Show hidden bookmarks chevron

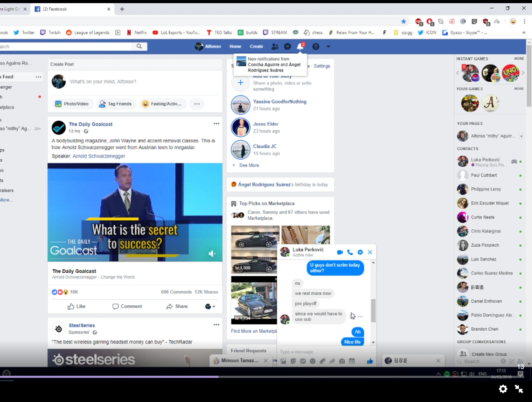point(524,33)
